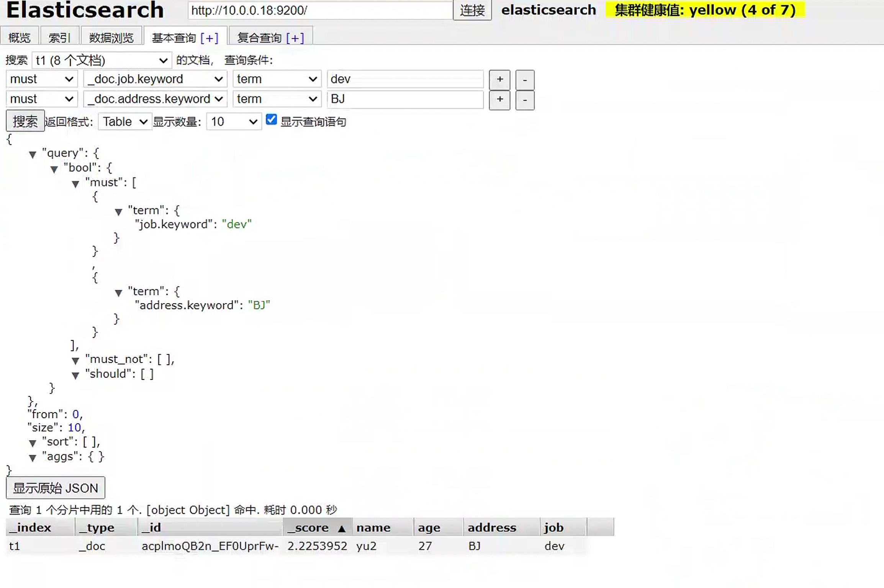Collapse the "must_not" JSON node
Screen dimensions: 884x588
point(75,361)
